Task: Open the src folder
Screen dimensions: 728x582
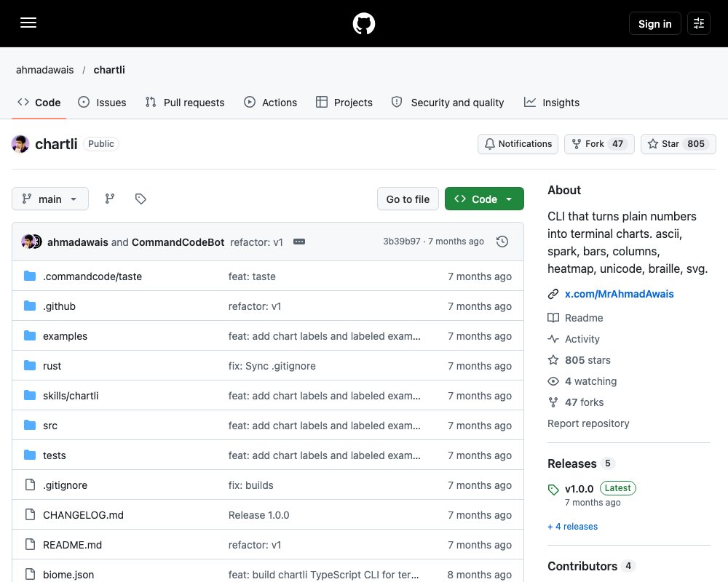Action: pos(50,426)
